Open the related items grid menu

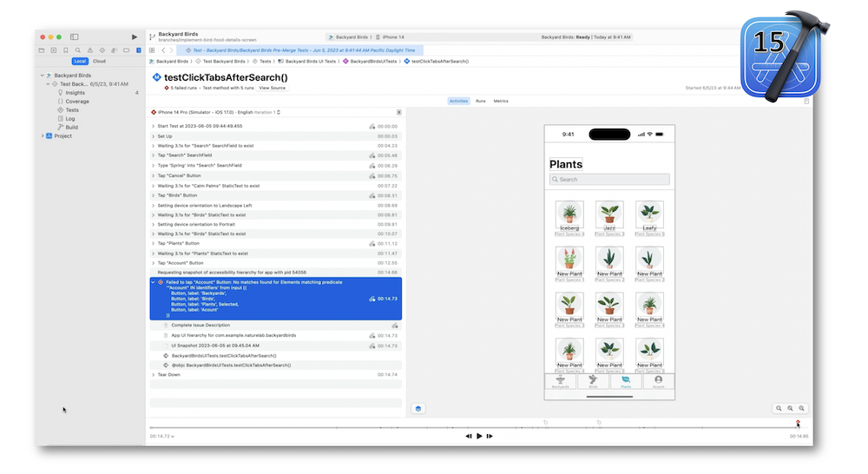[x=152, y=50]
